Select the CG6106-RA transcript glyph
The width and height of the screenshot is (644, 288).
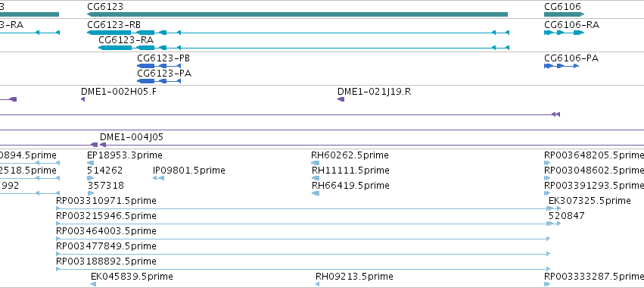click(564, 33)
